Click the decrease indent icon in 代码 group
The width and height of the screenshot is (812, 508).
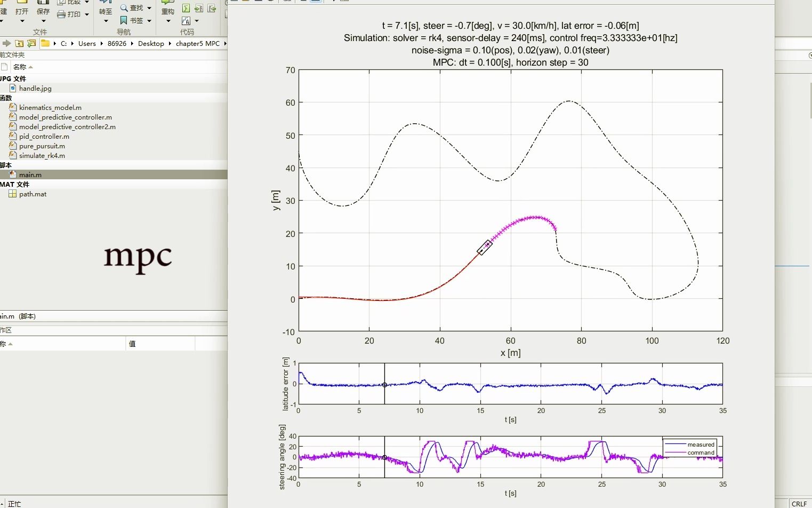pyautogui.click(x=212, y=8)
